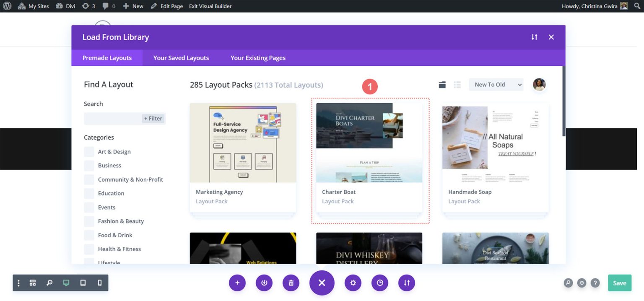This screenshot has height=301, width=644.
Task: Click Exit Visual Builder
Action: pyautogui.click(x=210, y=6)
